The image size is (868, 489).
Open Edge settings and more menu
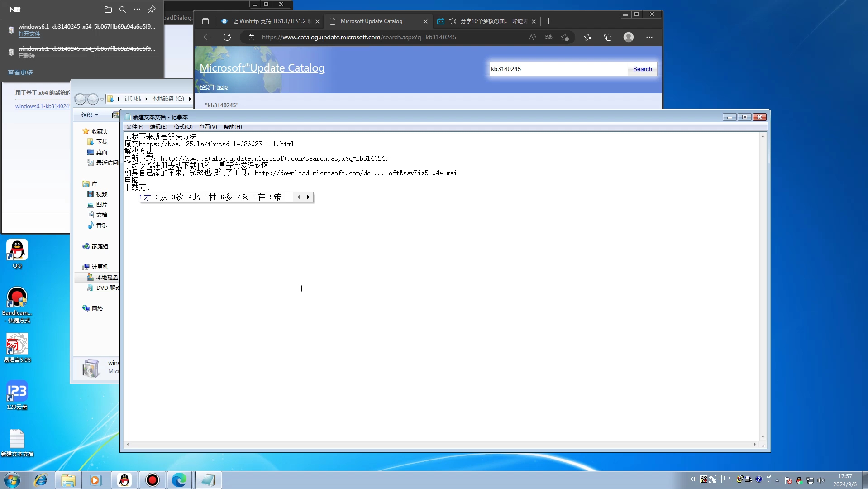(649, 37)
